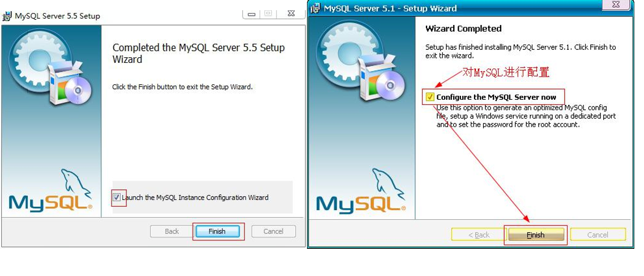
Task: Click maximize button of MySQL 5.5 Setup
Action: (268, 14)
